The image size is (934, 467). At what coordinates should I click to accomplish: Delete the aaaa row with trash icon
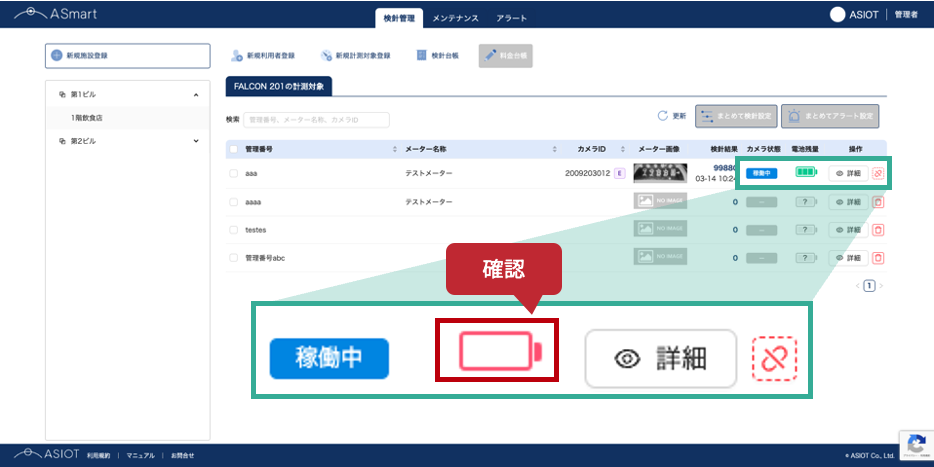click(x=878, y=202)
